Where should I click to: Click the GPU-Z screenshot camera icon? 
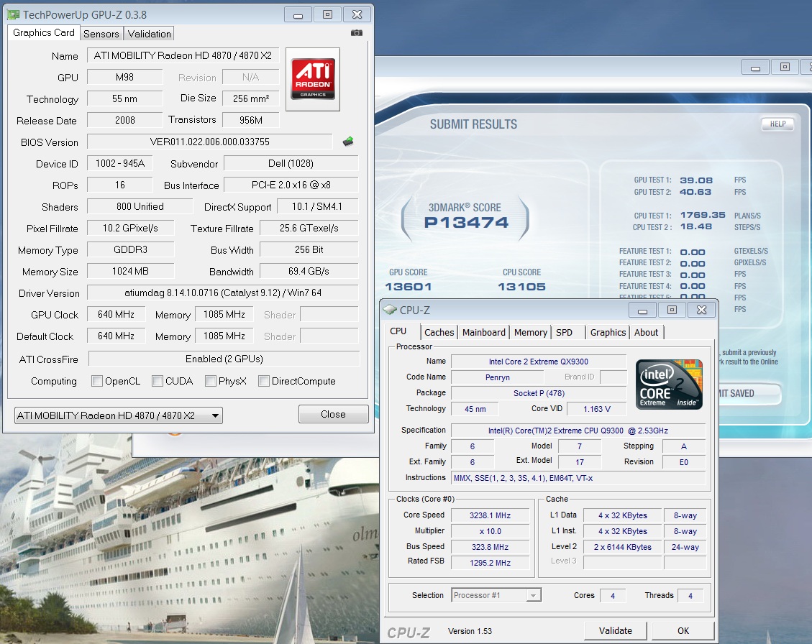(x=357, y=33)
